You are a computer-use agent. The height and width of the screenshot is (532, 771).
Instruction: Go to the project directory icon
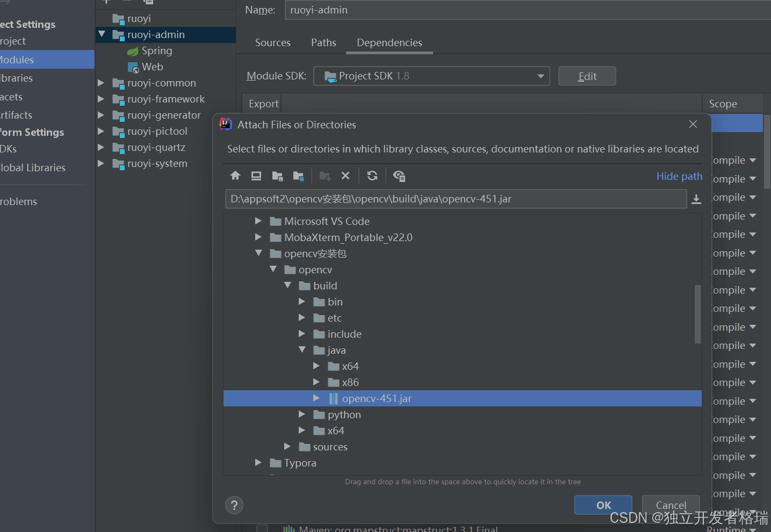point(277,176)
